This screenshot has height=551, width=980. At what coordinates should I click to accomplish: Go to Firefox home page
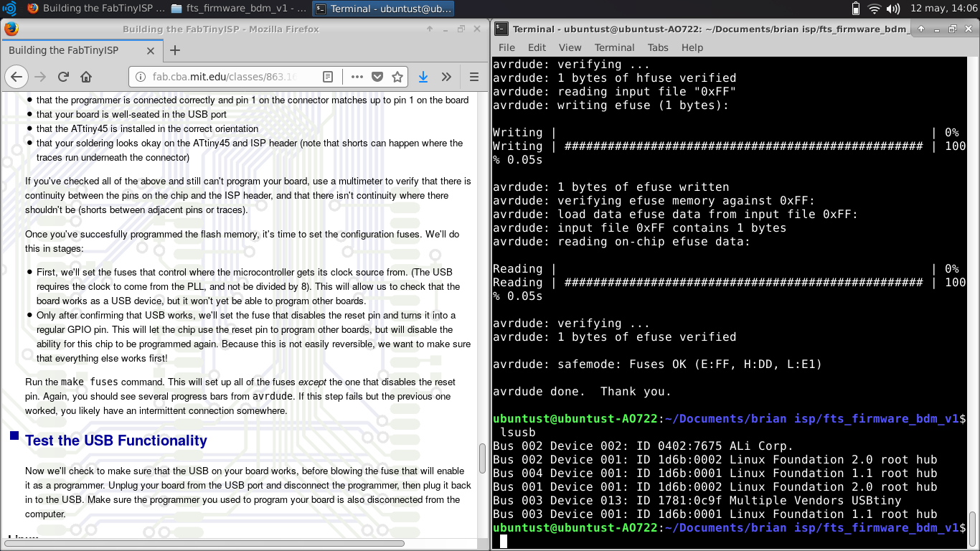(x=86, y=77)
